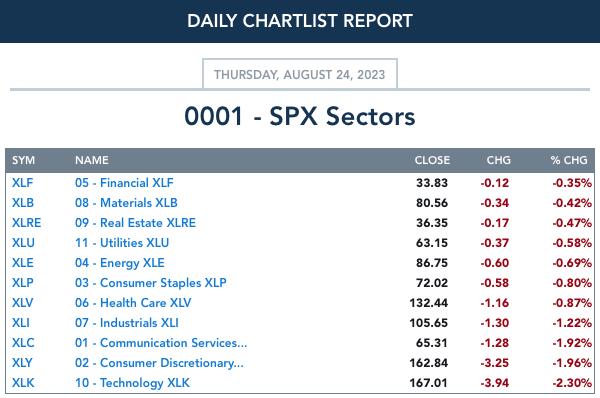The image size is (600, 398).
Task: Click 01 - Communication Services link
Action: [x=161, y=343]
